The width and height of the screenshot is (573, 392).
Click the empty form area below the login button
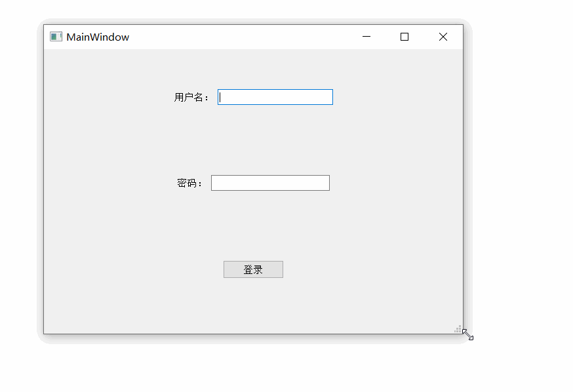pos(253,302)
